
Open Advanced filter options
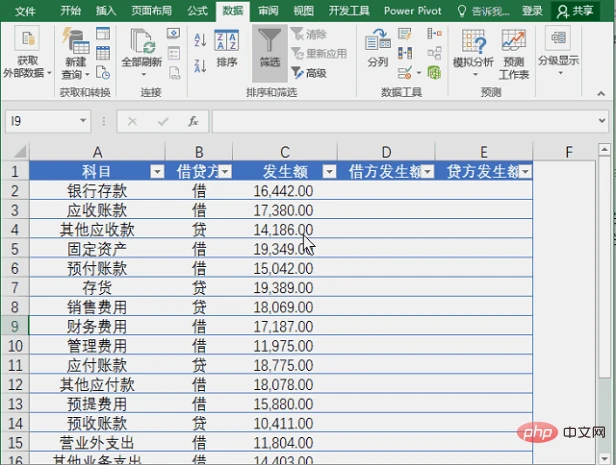[x=309, y=73]
